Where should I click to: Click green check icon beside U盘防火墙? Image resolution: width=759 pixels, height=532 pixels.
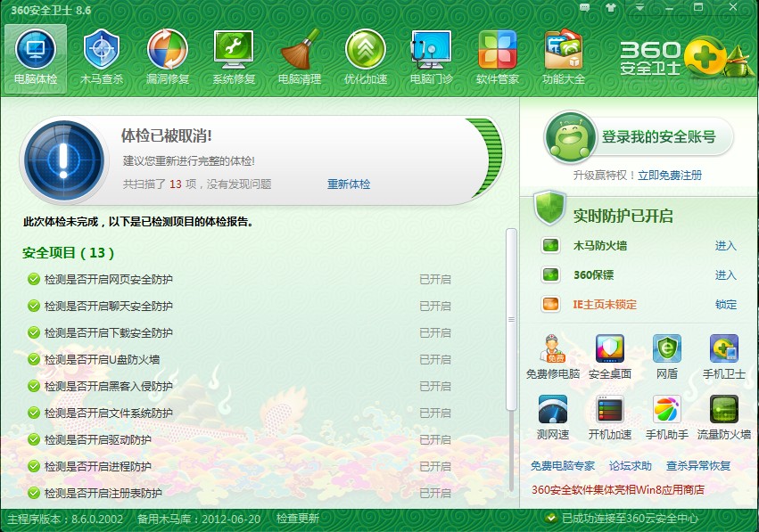[33, 360]
